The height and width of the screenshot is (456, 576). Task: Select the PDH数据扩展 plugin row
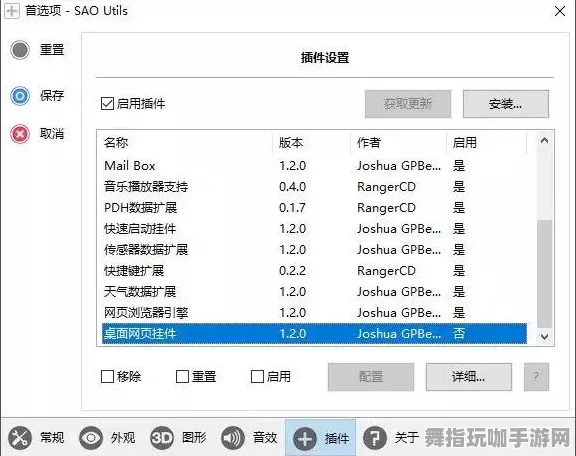tap(314, 208)
